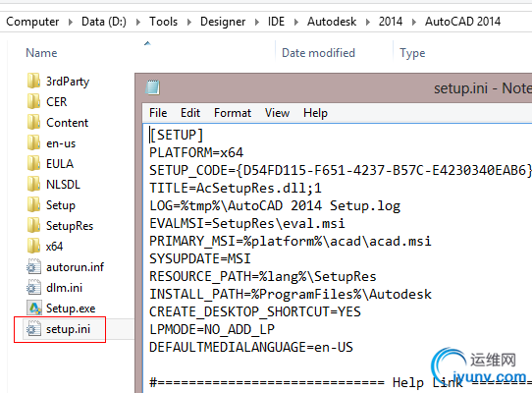Click the SYSUPDATE=MSI line
The width and height of the screenshot is (532, 393).
(x=200, y=258)
